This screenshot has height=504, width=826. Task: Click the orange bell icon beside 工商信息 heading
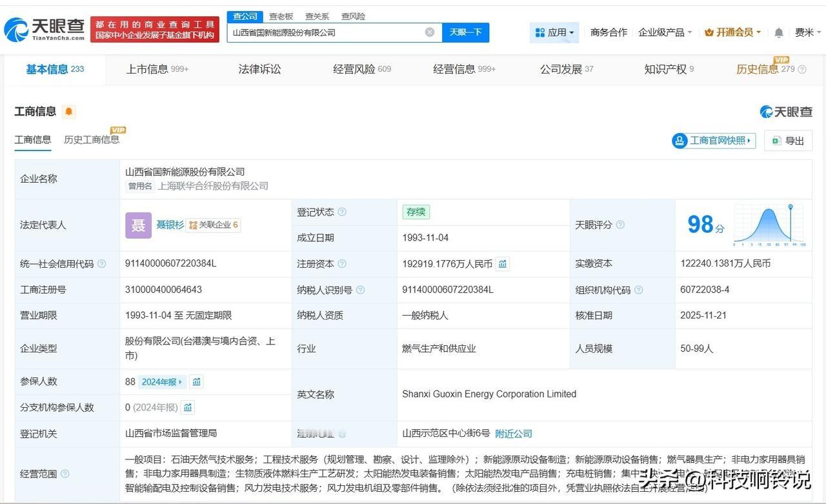[69, 112]
